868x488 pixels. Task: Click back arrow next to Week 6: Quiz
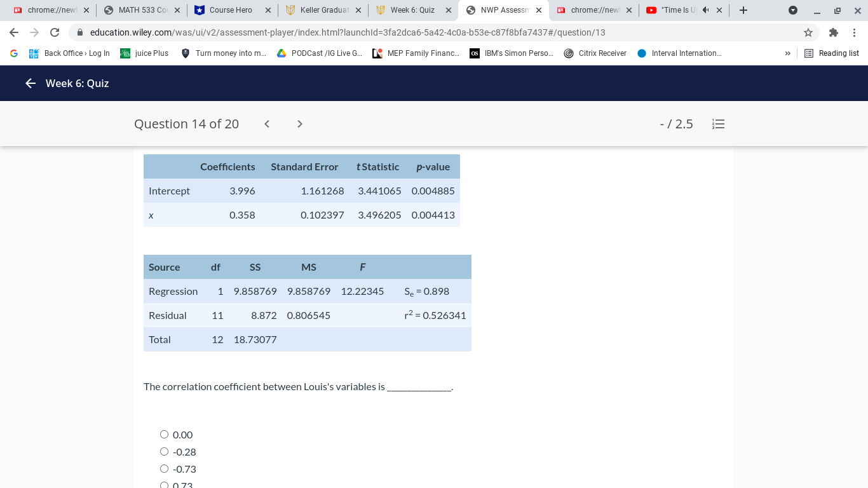30,83
